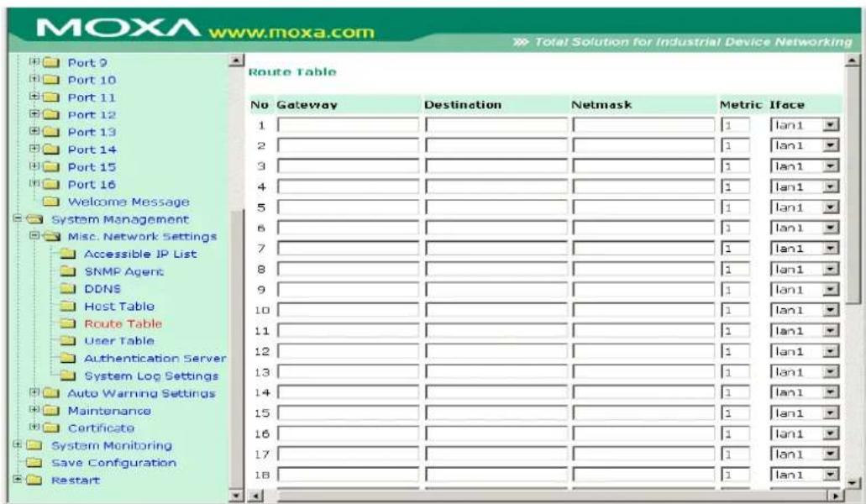Open the Iface dropdown for route 5
Image resolution: width=866 pixels, height=504 pixels.
pos(831,207)
